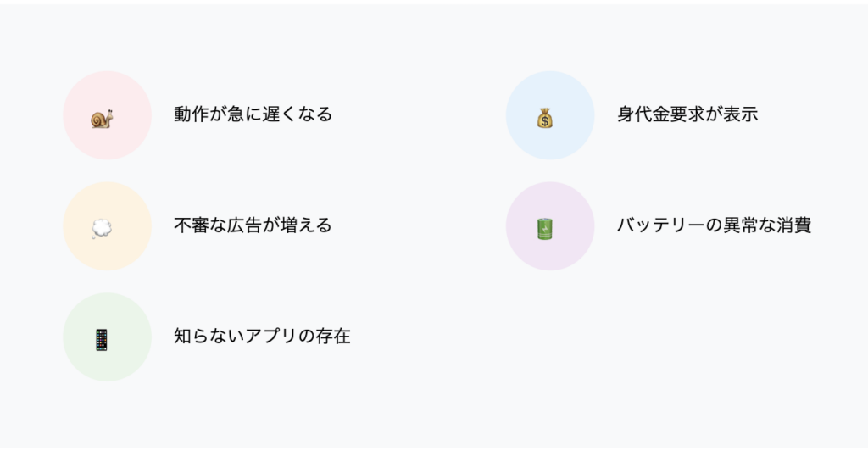
Task: Select the light blue circle badge
Action: click(550, 115)
